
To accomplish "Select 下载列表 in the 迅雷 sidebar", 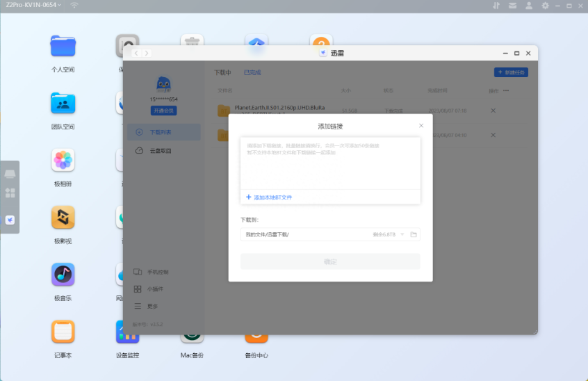I will [x=164, y=132].
